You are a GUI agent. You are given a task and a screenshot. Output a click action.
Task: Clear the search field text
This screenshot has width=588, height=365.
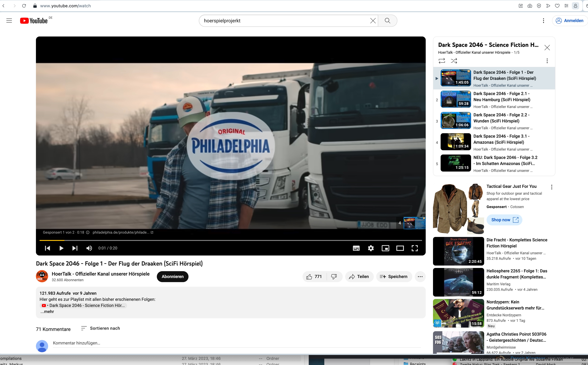pyautogui.click(x=373, y=21)
